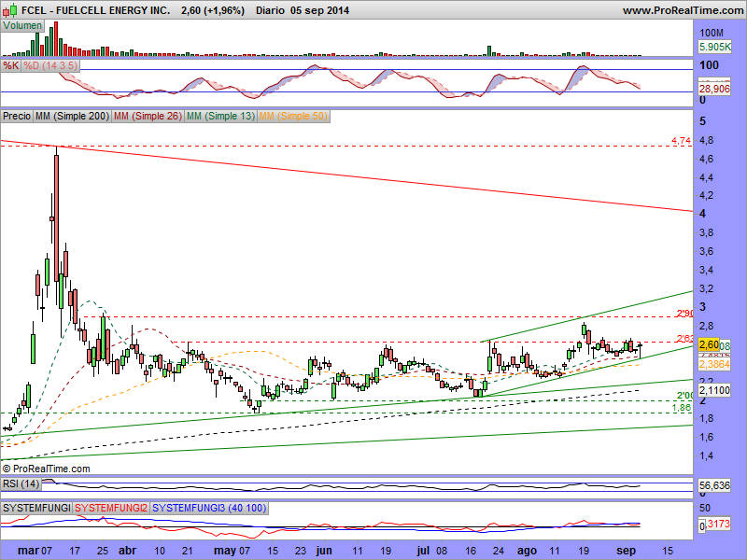The height and width of the screenshot is (560, 747).
Task: Click the 28,906 stochastic value box
Action: click(714, 89)
